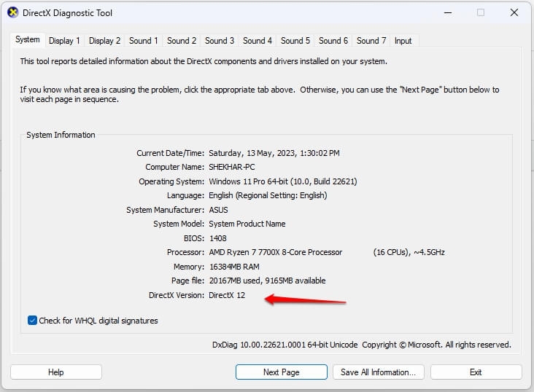The height and width of the screenshot is (392, 534).
Task: Click the DirectX Diagnostic Tool title icon
Action: coord(13,13)
